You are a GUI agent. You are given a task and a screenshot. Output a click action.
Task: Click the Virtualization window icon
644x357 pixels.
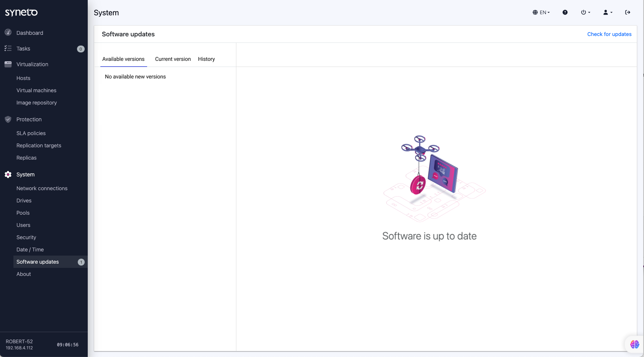[8, 64]
